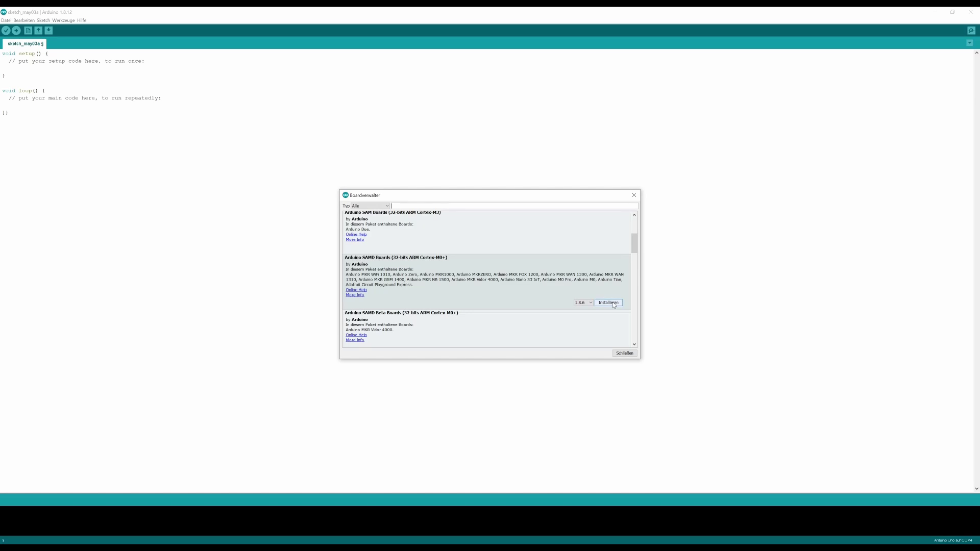Open More Info link for Arduino SAMD Boards
Image resolution: width=980 pixels, height=551 pixels.
coord(355,295)
